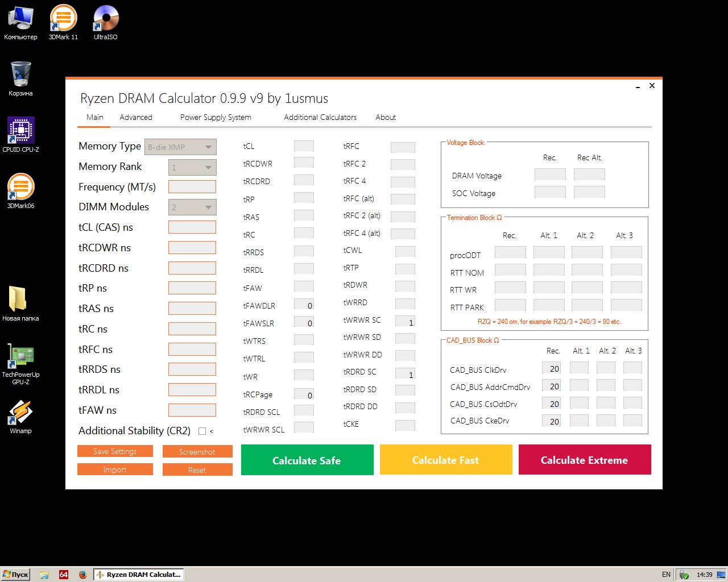
Task: Open the Компьютер desktop icon
Action: click(x=20, y=23)
